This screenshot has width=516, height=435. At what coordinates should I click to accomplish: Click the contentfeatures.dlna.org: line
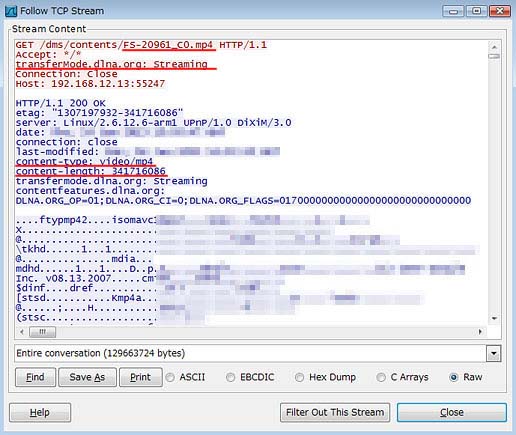pos(90,191)
